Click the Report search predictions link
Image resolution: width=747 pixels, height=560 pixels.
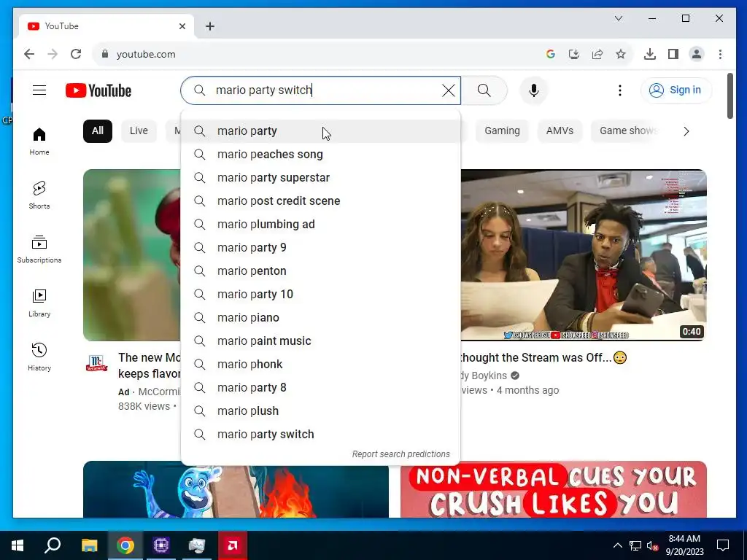[400, 454]
